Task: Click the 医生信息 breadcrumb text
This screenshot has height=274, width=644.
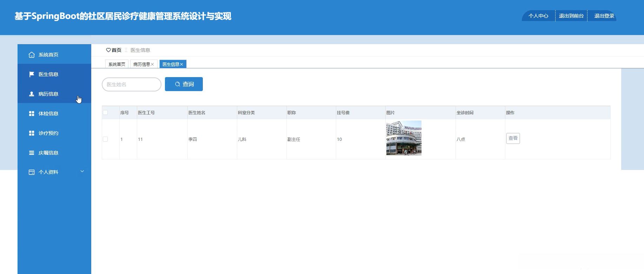Action: point(140,50)
